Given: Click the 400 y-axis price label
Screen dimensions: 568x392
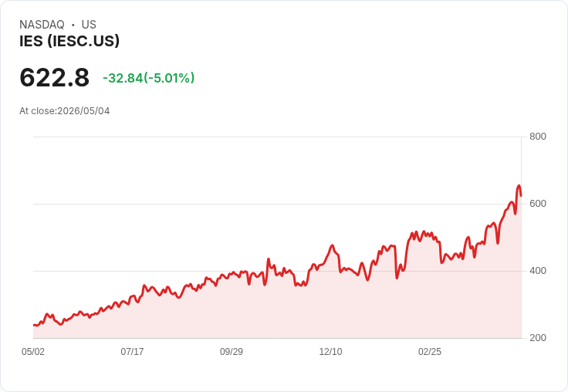Looking at the screenshot, I should [x=538, y=271].
